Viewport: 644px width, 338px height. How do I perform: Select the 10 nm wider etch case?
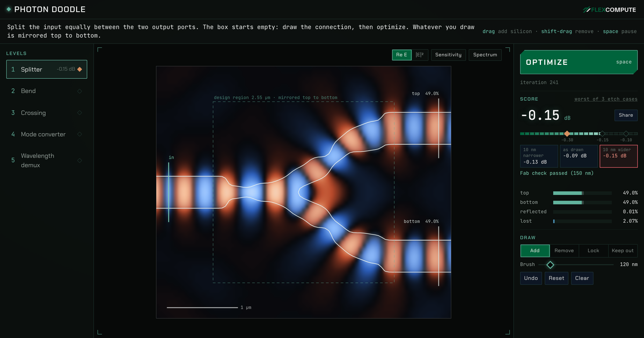[x=618, y=156]
